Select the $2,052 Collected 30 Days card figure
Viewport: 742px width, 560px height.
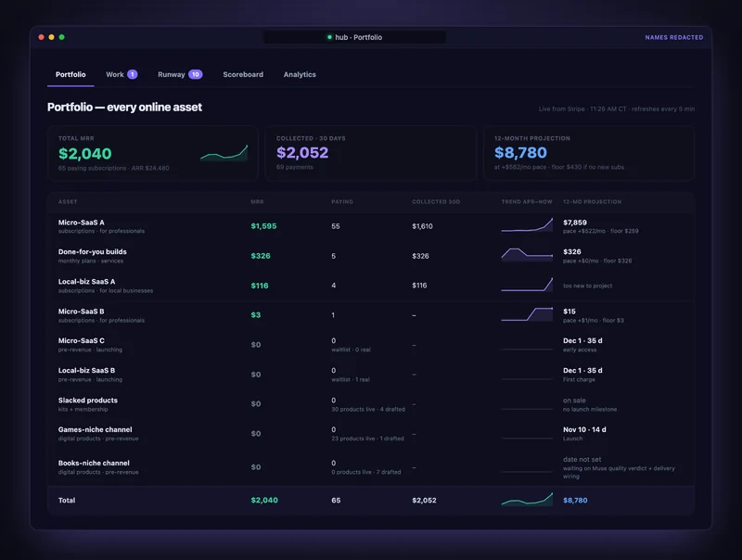(x=302, y=152)
